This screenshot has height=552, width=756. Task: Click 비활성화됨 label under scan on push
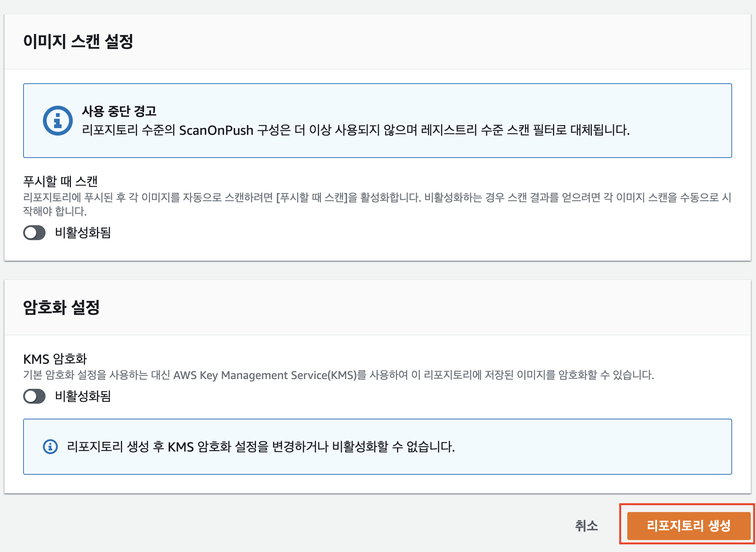tap(83, 233)
